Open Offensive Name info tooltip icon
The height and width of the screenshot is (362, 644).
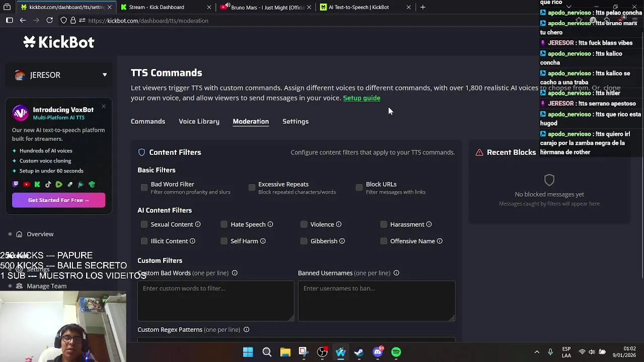440,241
